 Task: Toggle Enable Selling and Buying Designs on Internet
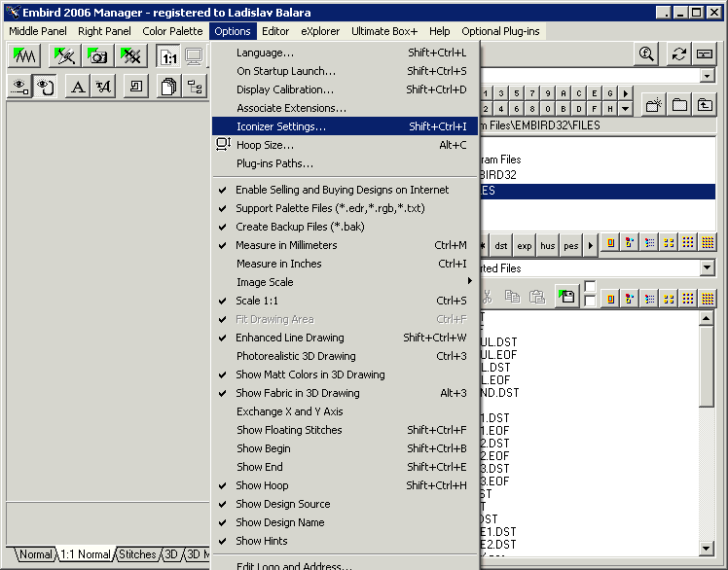(x=343, y=190)
